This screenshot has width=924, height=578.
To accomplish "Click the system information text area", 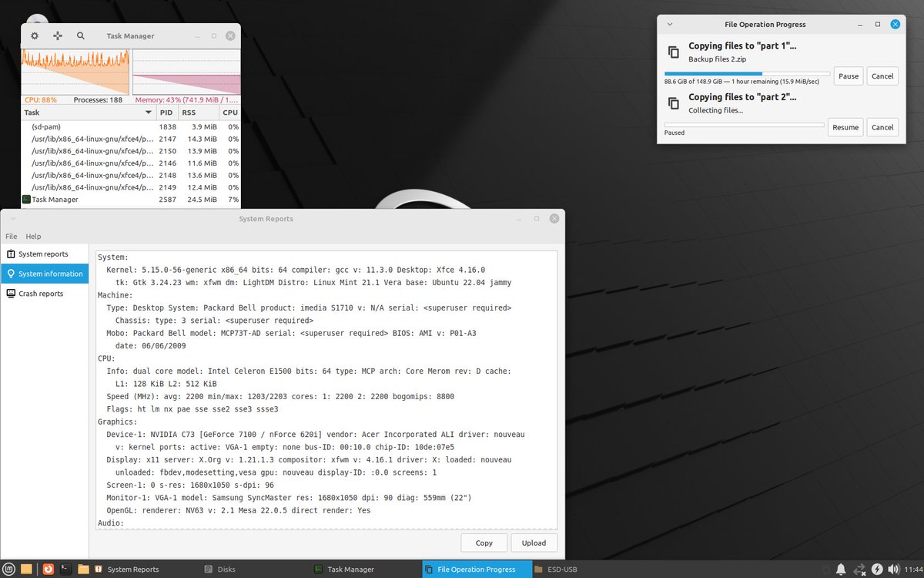I will (x=326, y=389).
